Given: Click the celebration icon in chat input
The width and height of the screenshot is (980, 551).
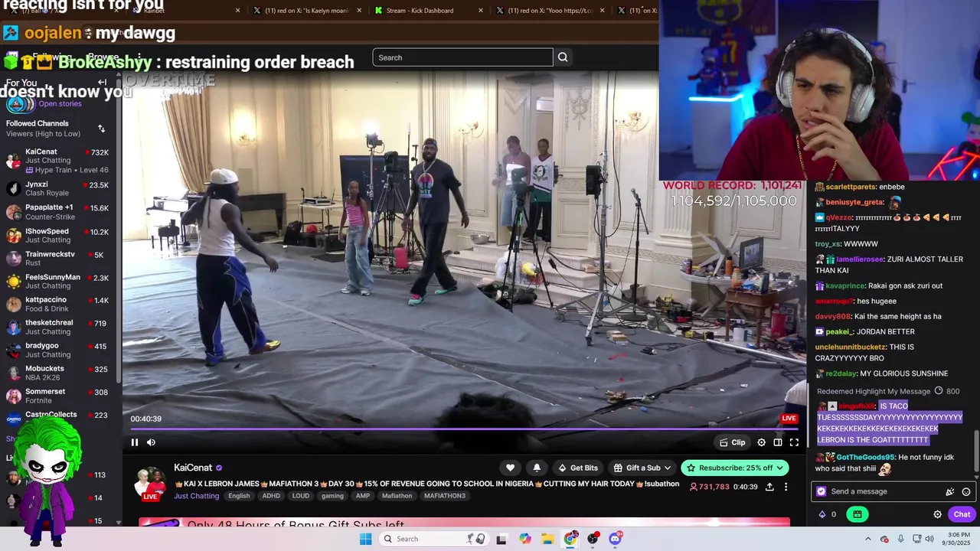Looking at the screenshot, I should coord(950,491).
